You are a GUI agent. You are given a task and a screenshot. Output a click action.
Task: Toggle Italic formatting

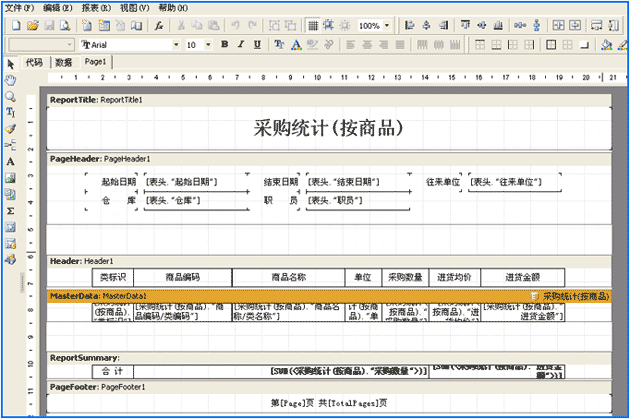click(x=241, y=44)
